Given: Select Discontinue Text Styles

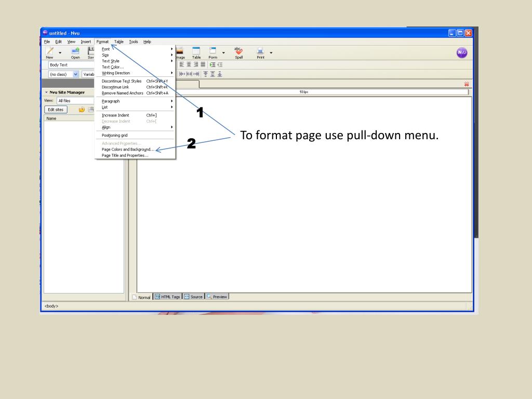Looking at the screenshot, I should tap(136, 81).
